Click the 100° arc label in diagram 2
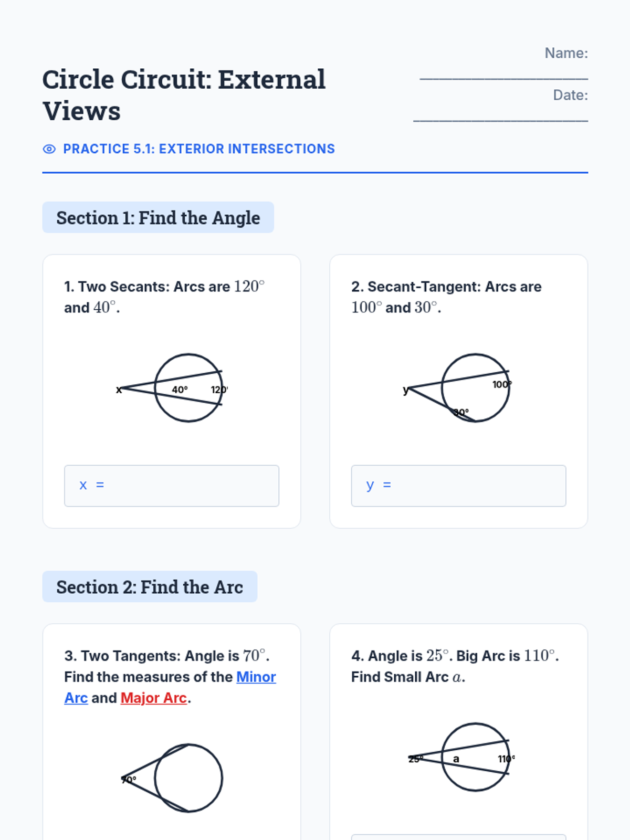Image resolution: width=630 pixels, height=840 pixels. [x=502, y=384]
